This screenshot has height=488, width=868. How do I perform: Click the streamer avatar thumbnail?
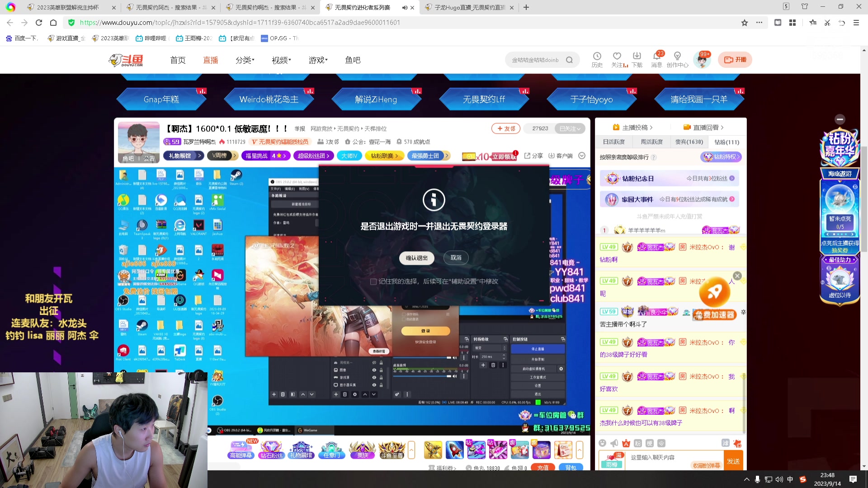[139, 142]
